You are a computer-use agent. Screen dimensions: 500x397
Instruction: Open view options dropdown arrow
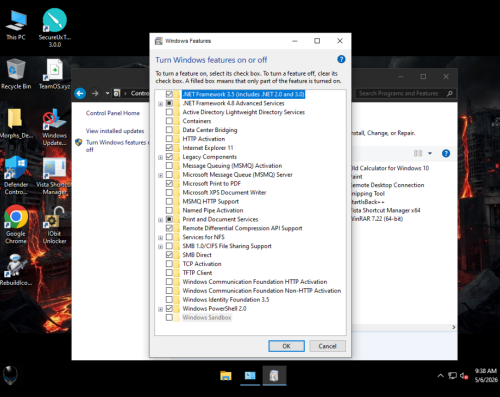pyautogui.click(x=430, y=153)
